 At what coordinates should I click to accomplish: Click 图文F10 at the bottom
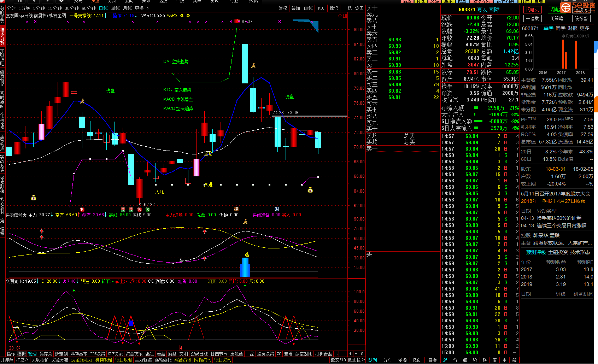(x=338, y=360)
